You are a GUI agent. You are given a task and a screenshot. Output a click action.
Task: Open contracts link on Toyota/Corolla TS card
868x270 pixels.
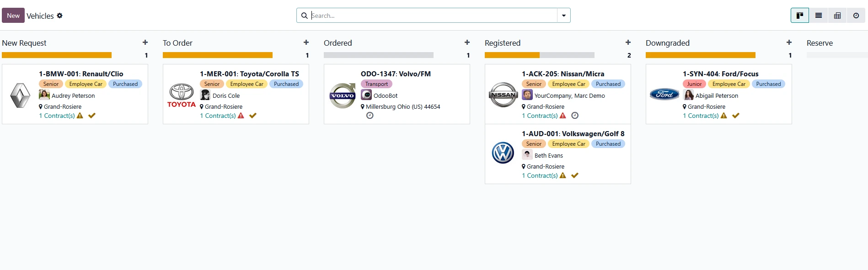click(x=218, y=116)
